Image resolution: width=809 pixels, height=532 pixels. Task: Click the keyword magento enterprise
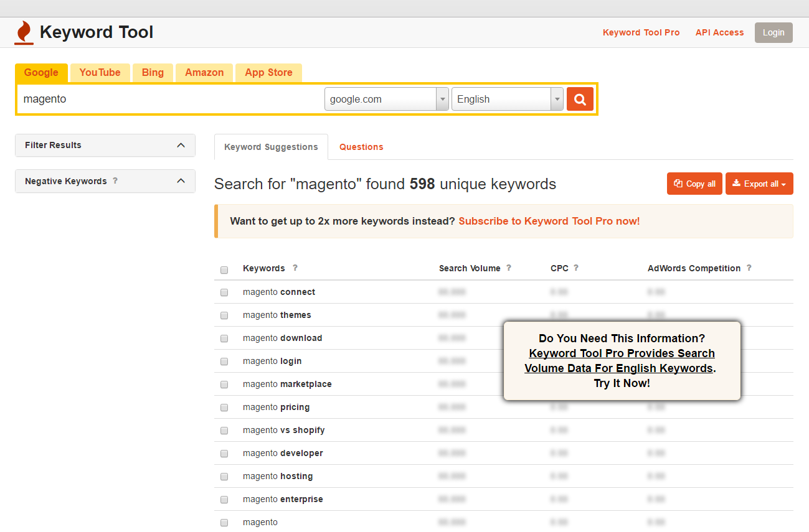(283, 499)
